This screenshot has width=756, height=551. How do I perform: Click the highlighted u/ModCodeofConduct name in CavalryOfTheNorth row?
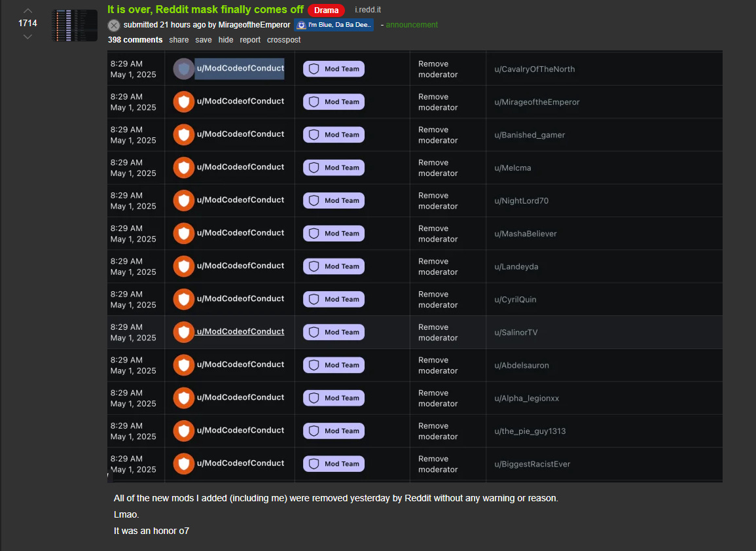point(240,69)
